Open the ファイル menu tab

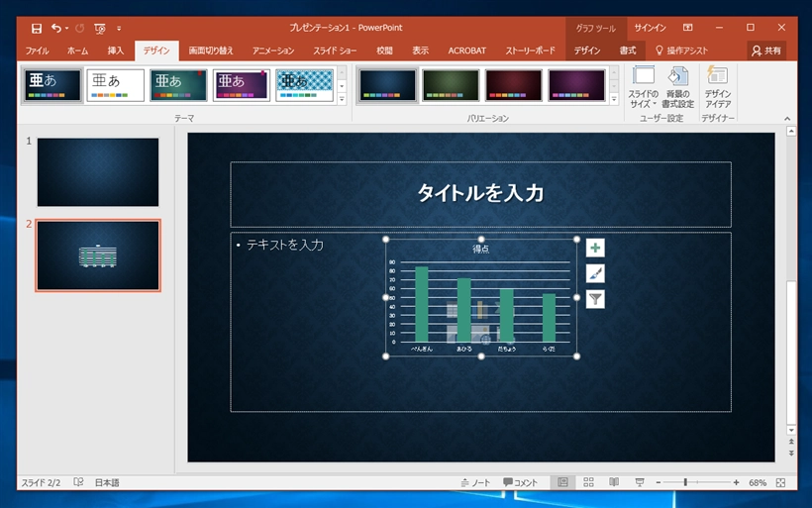click(x=37, y=51)
